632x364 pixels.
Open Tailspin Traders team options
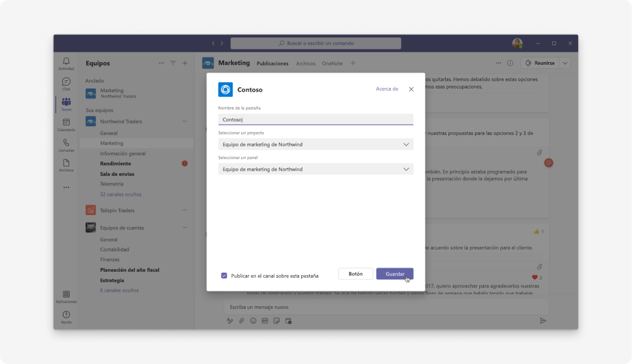[x=185, y=210]
